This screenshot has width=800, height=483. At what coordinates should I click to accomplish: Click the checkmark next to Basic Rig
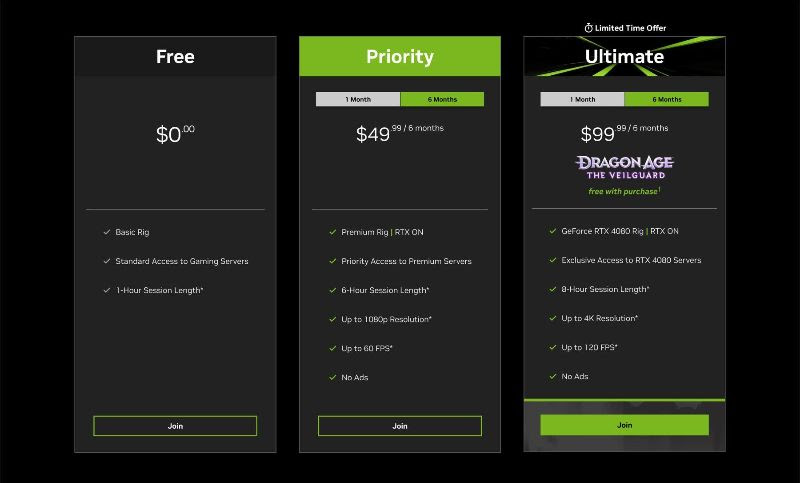107,232
